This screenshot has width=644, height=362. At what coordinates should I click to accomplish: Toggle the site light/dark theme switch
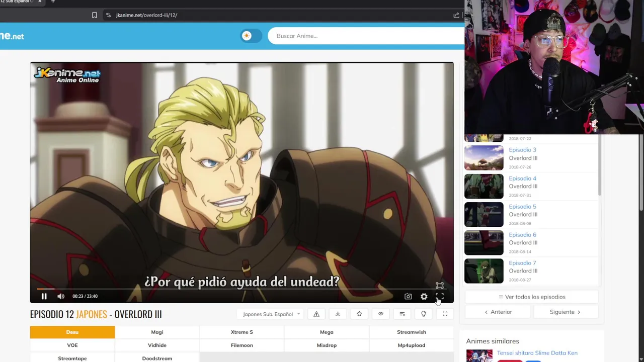pyautogui.click(x=251, y=36)
